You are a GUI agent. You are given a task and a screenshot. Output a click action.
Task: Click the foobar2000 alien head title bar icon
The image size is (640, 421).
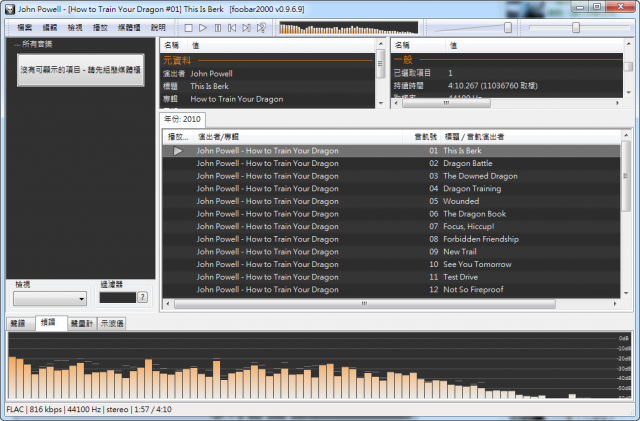click(x=10, y=9)
